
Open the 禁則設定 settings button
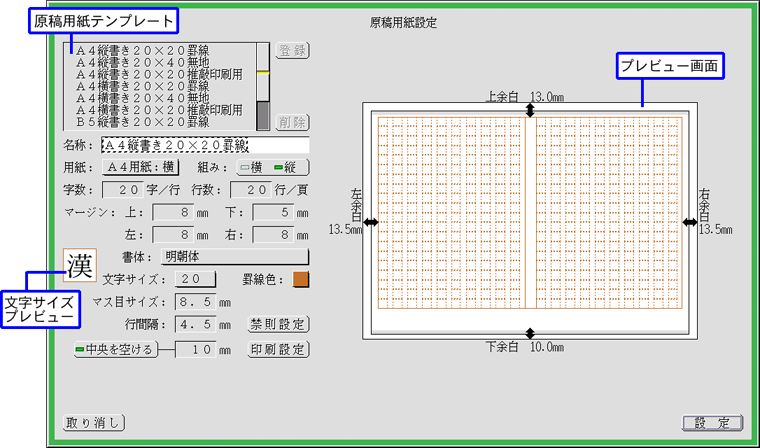278,324
